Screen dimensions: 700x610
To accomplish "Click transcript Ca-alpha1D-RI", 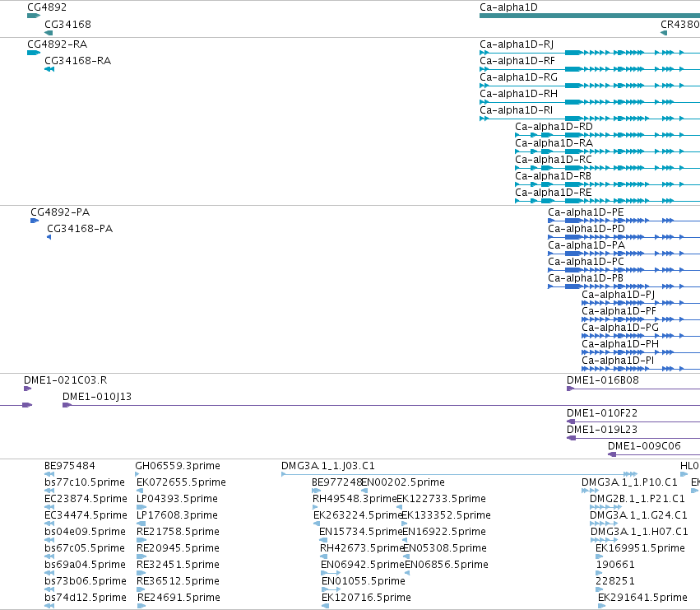I will coord(590,119).
